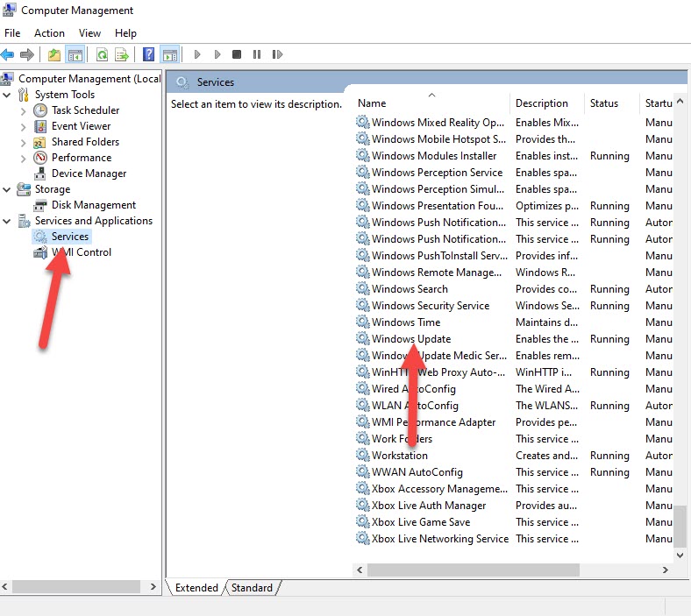
Task: Open Device Manager in the tree
Action: [89, 173]
